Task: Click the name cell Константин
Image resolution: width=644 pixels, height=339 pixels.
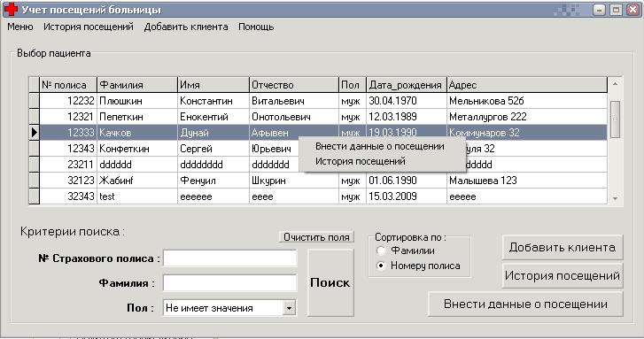Action: coord(213,101)
